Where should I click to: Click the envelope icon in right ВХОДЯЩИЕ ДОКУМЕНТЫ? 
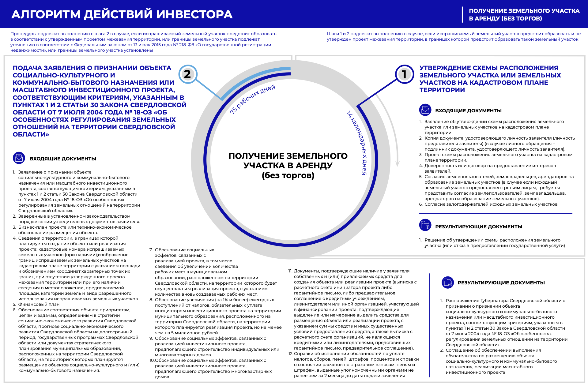click(x=425, y=110)
